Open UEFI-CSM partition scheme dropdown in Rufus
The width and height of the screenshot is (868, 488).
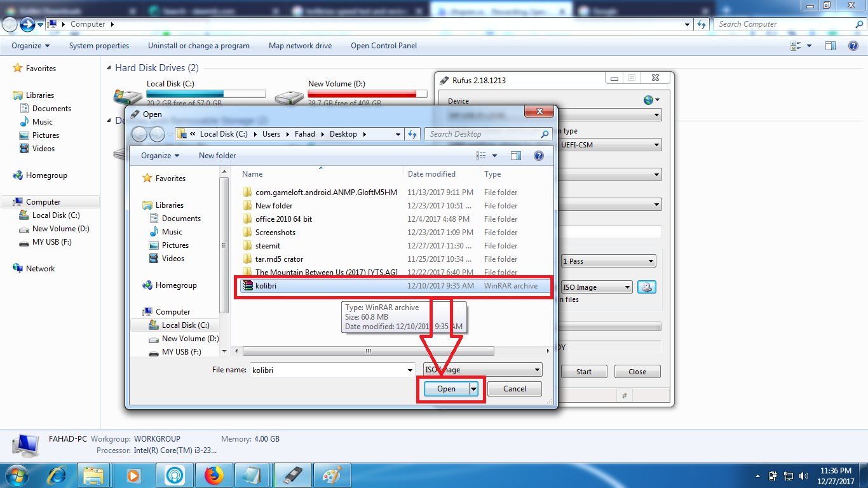[x=611, y=145]
